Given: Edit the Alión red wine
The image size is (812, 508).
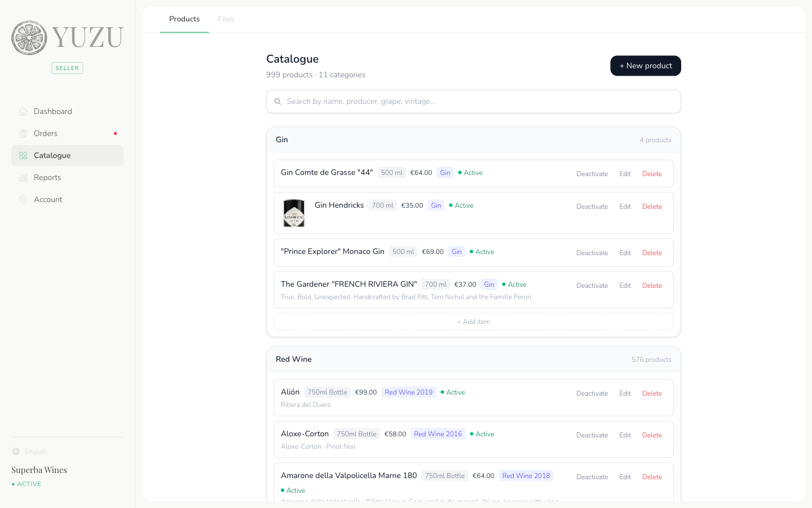Looking at the screenshot, I should coord(625,393).
